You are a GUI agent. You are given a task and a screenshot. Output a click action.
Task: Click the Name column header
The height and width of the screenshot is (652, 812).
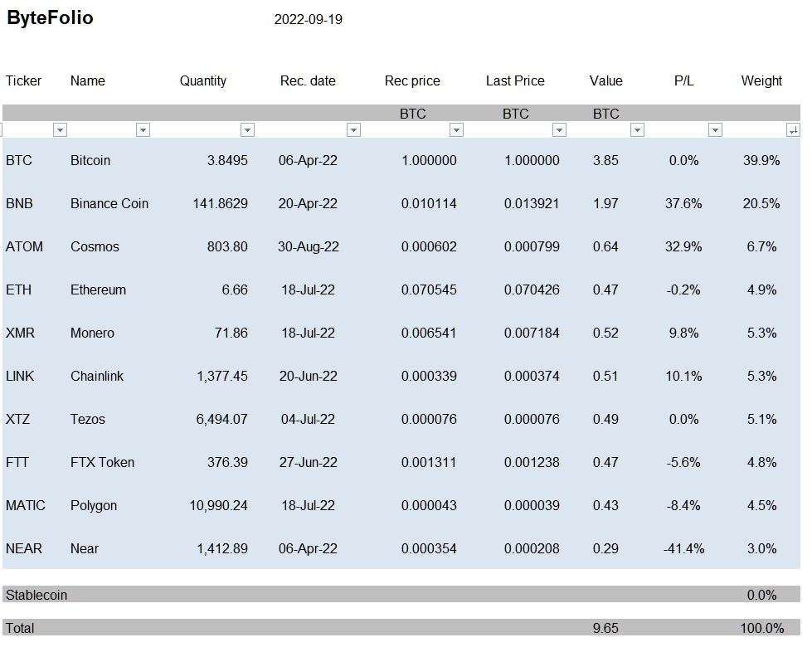(x=88, y=80)
